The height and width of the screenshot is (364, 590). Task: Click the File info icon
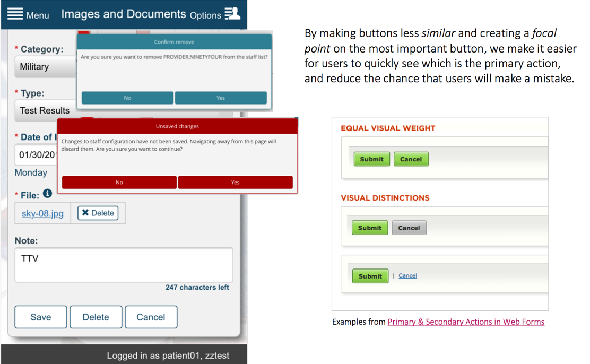(x=47, y=194)
